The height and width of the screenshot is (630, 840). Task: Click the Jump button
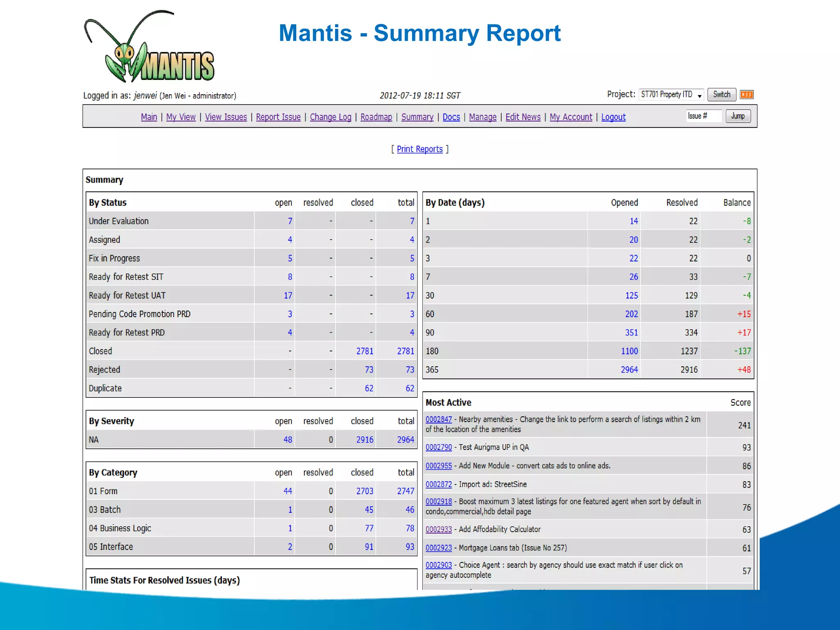[738, 116]
